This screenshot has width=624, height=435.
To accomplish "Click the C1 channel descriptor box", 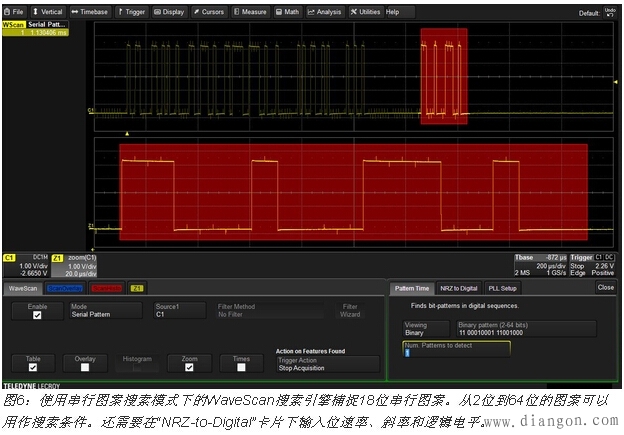I will (25, 266).
